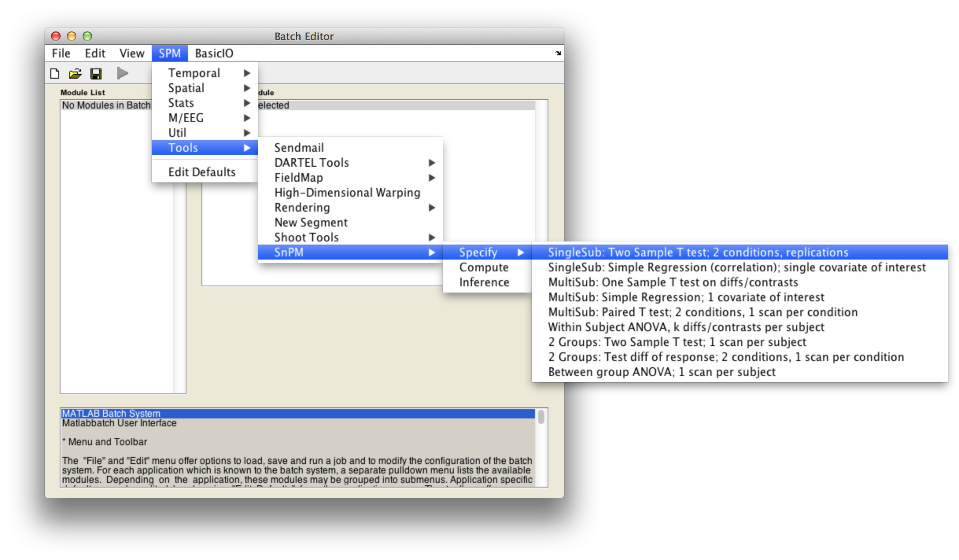Choose 2 Groups Two Sample T test
This screenshot has height=560, width=959.
740,342
